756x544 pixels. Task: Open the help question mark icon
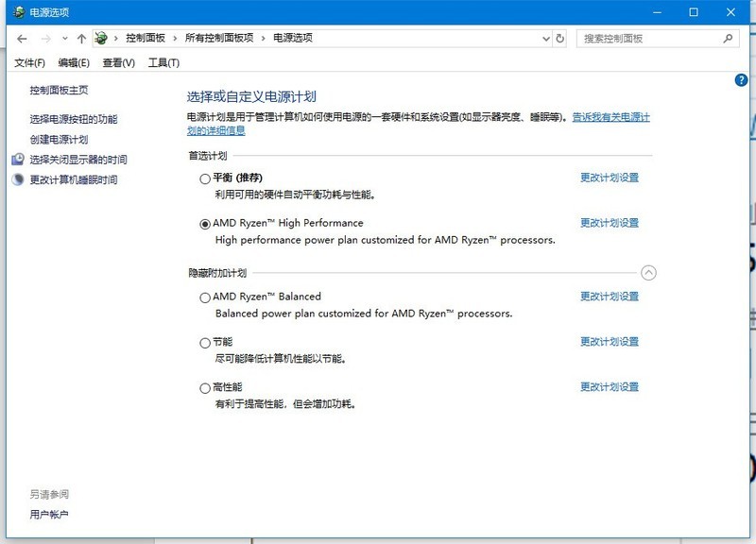[741, 81]
